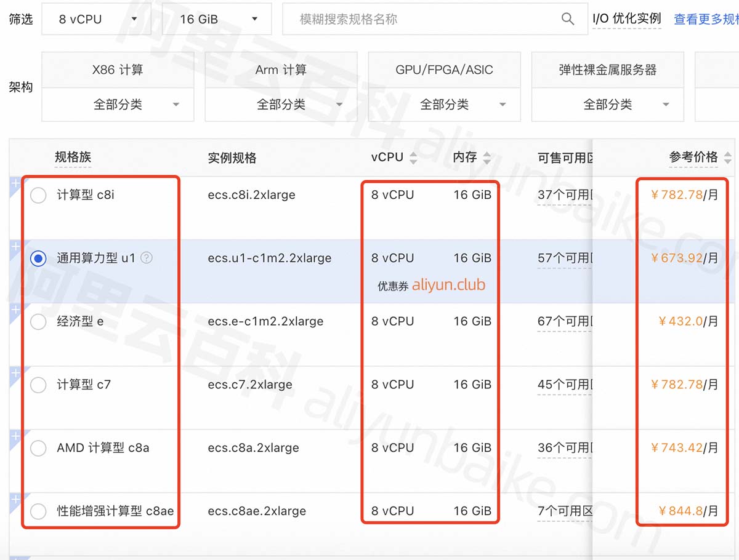The height and width of the screenshot is (560, 739).
Task: Switch to the GPU/FPGA/ASIC architecture tab
Action: point(444,70)
